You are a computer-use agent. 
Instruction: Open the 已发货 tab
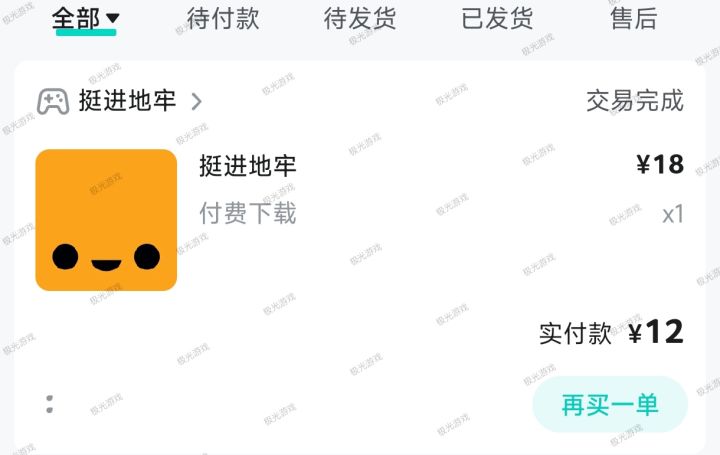click(497, 19)
